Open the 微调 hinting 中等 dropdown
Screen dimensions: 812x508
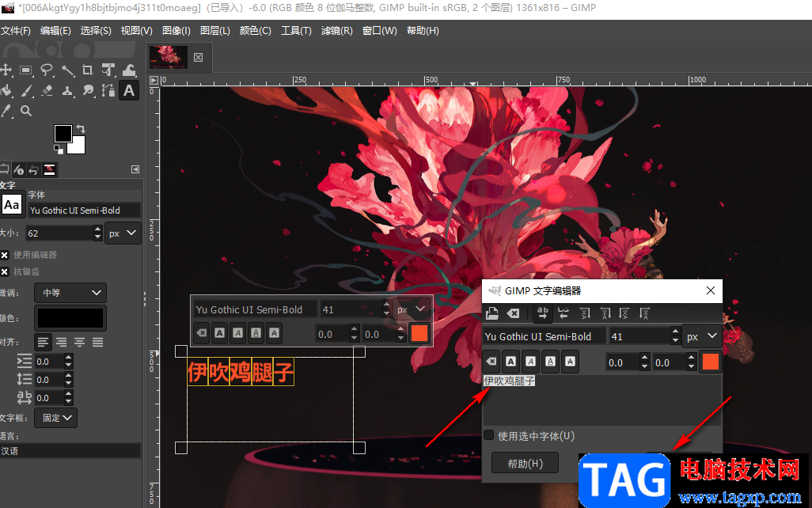tap(70, 293)
